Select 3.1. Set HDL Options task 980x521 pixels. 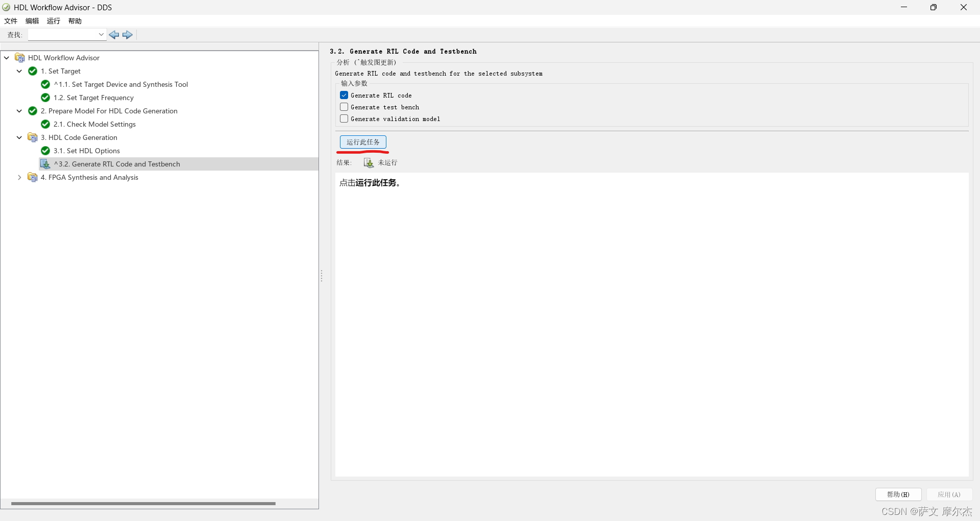click(x=87, y=151)
